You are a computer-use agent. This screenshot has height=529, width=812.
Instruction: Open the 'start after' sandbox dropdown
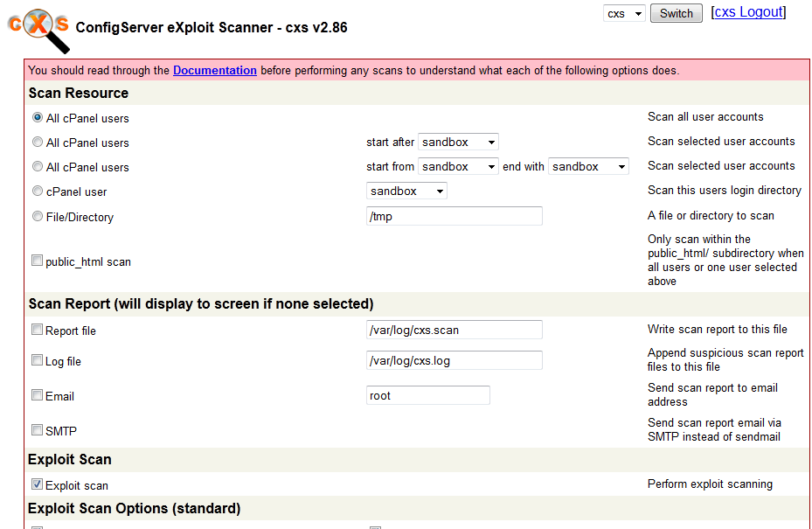458,142
